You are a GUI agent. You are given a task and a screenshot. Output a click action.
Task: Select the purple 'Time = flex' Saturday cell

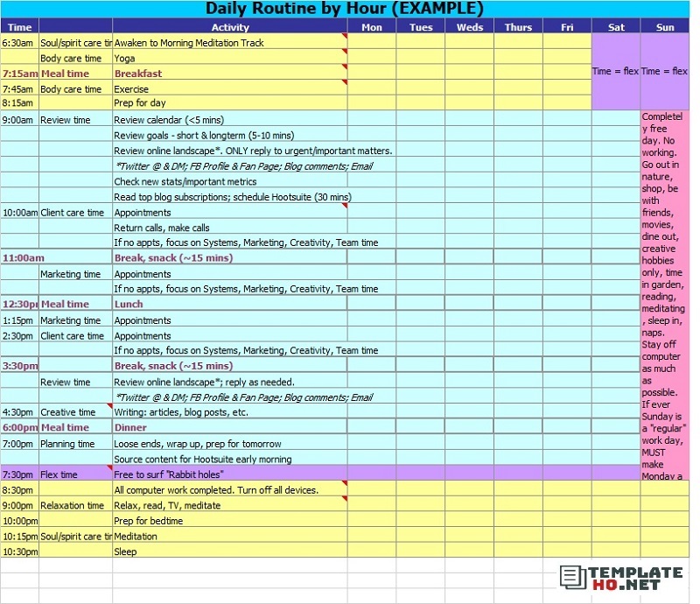click(x=615, y=72)
